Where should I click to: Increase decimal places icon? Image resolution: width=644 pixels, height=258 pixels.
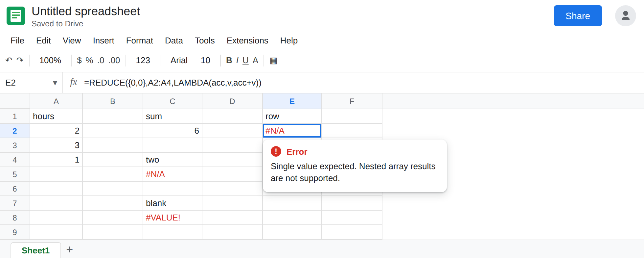pos(114,60)
